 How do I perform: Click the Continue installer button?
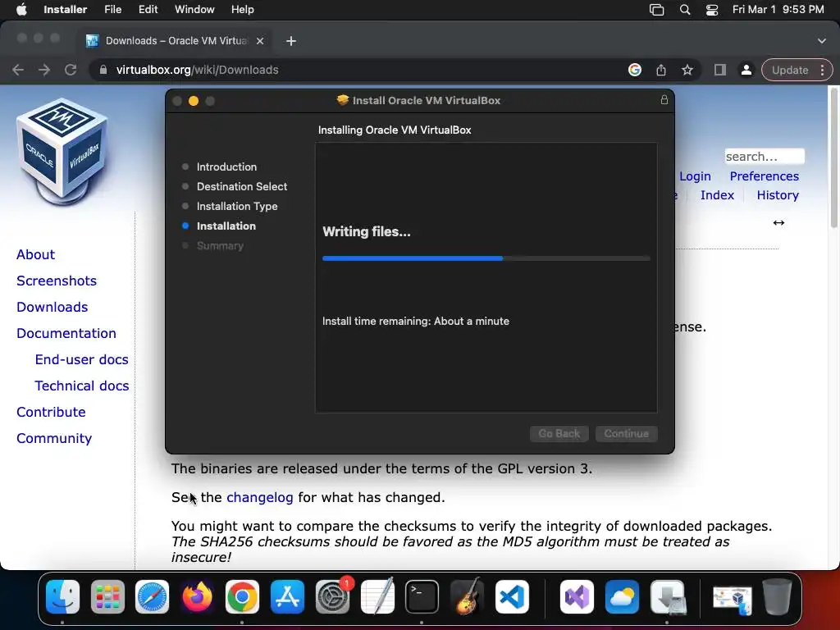pyautogui.click(x=626, y=433)
